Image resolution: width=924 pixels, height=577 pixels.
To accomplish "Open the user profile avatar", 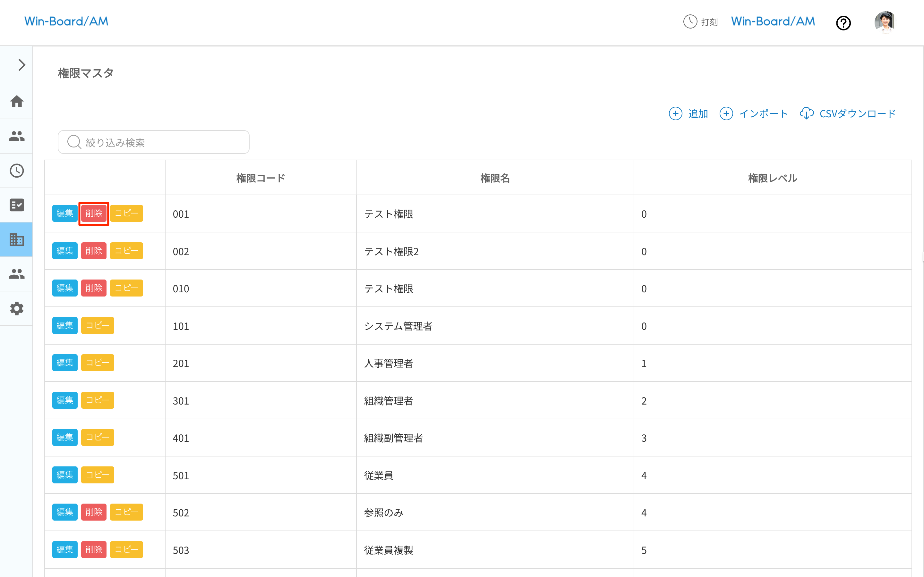I will tap(885, 22).
